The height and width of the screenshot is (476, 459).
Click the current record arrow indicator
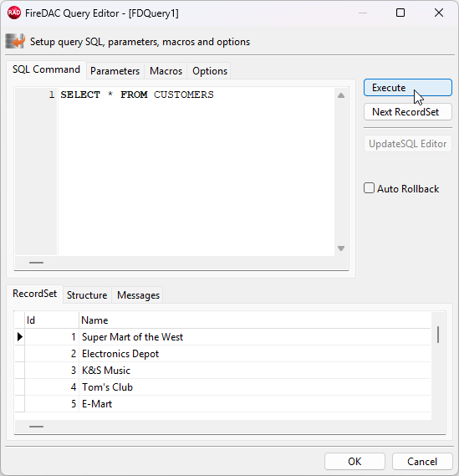20,336
